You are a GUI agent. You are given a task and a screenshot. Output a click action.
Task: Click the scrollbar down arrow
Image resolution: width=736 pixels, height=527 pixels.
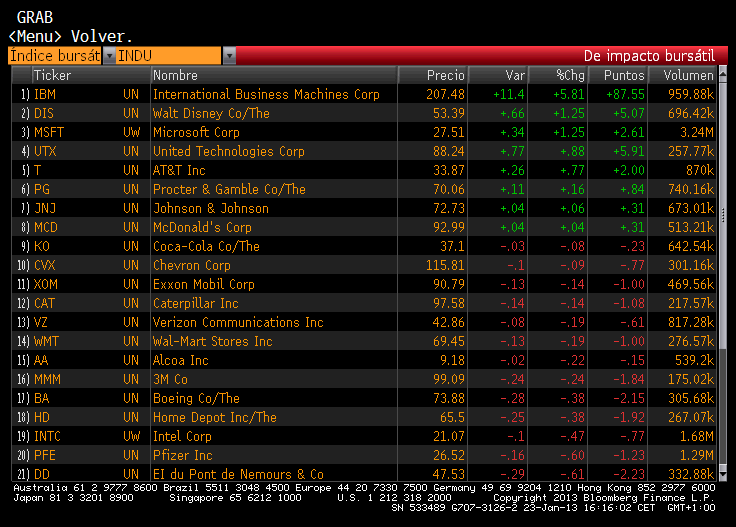[x=723, y=475]
